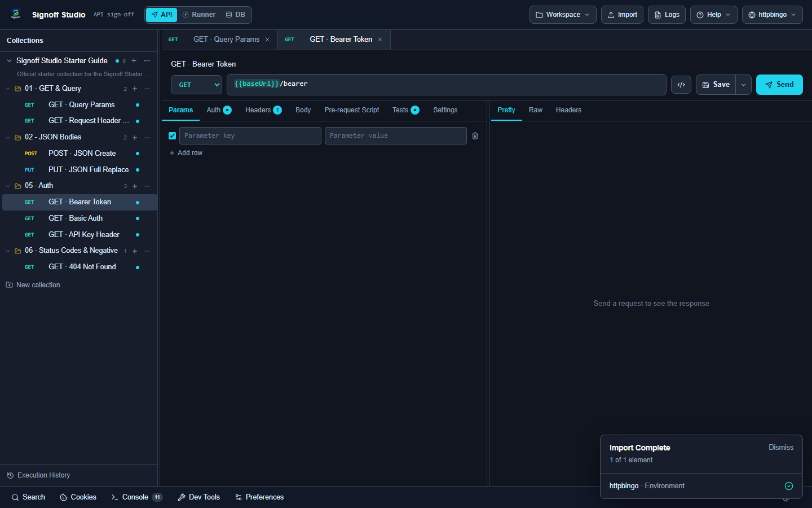
Task: Switch to API mode
Action: point(161,15)
